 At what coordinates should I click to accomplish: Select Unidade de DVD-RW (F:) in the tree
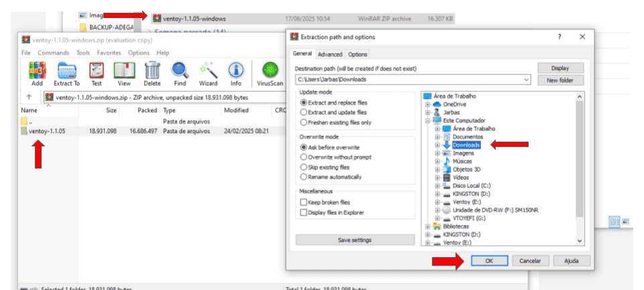pos(495,210)
